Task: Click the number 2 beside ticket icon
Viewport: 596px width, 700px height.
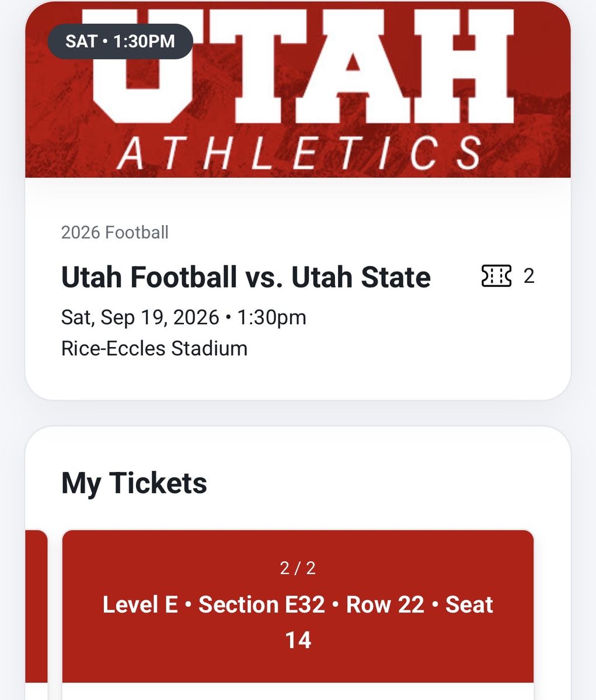Action: click(529, 275)
